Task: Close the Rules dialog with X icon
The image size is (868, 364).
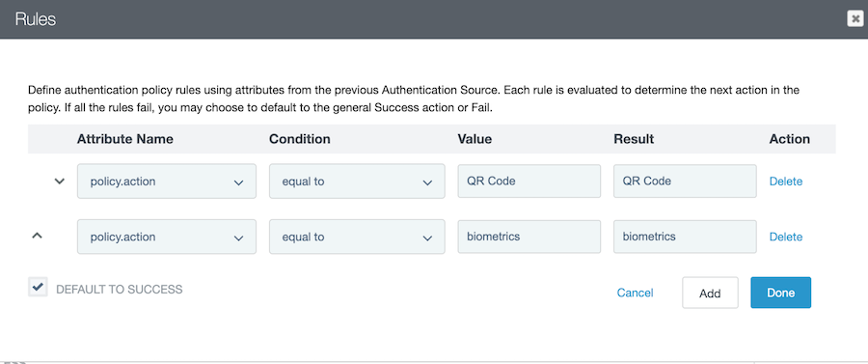Action: [x=855, y=19]
